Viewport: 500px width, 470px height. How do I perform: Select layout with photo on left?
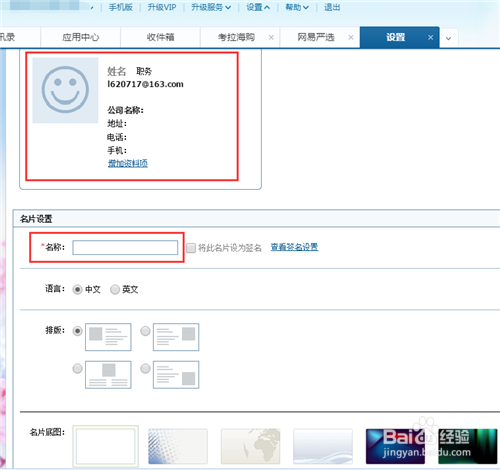77,331
